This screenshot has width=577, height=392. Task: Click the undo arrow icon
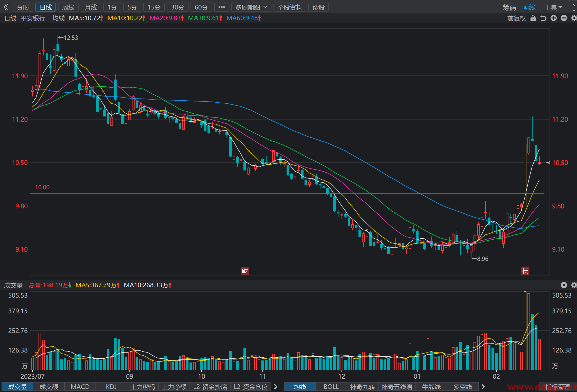coord(543,18)
